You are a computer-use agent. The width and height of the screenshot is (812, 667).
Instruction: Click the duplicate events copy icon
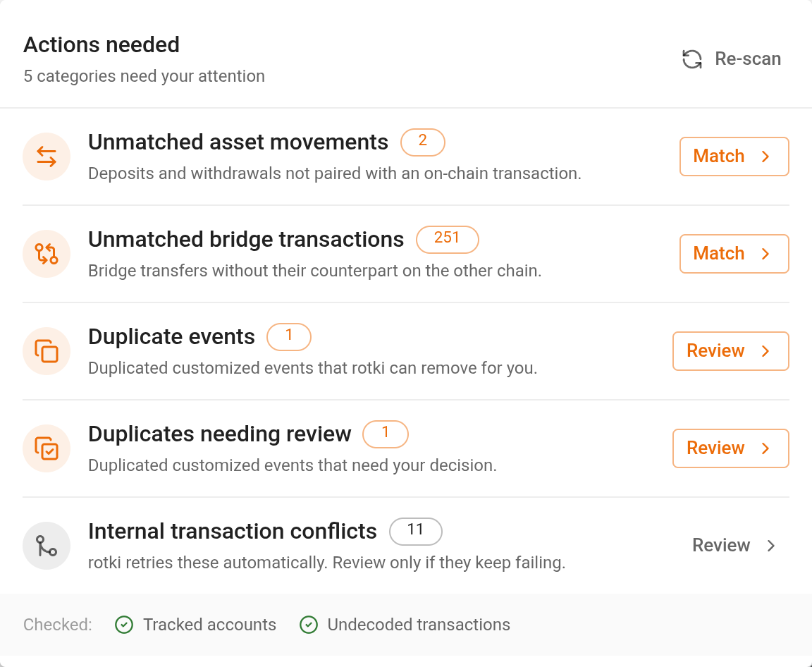point(47,351)
